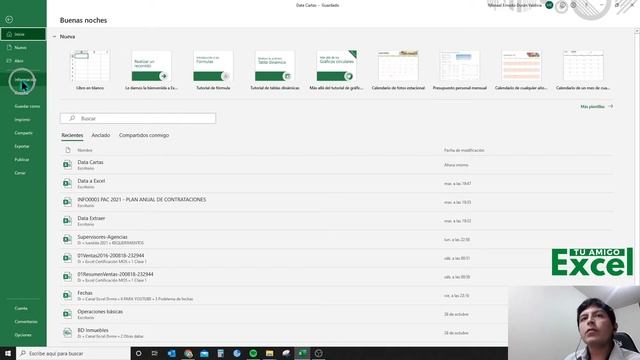Open INFO0003 PAC 2021 file icon
The height and width of the screenshot is (360, 640).
tap(67, 202)
